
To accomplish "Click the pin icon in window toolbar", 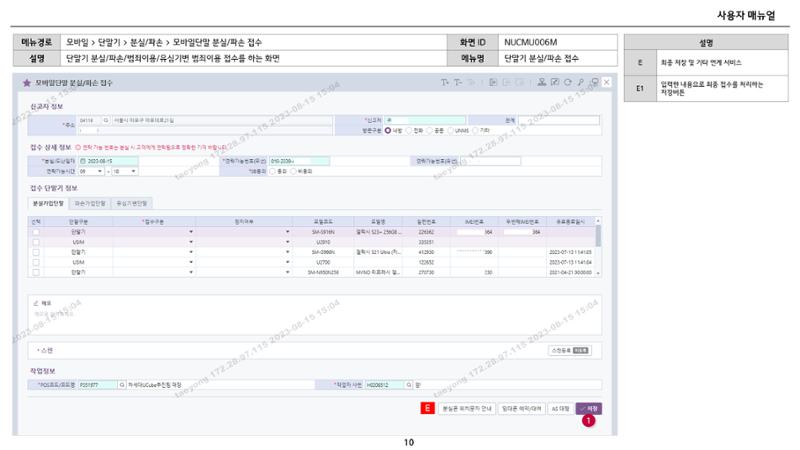I will click(x=581, y=82).
